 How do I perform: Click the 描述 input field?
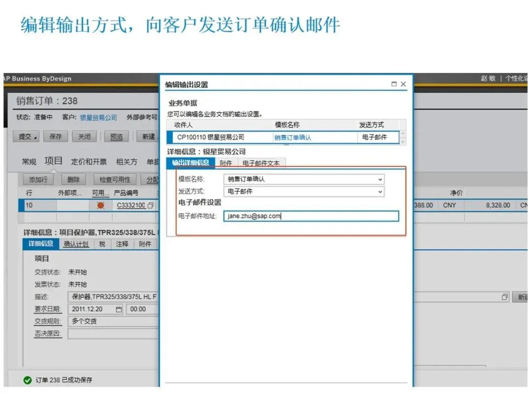pos(113,297)
